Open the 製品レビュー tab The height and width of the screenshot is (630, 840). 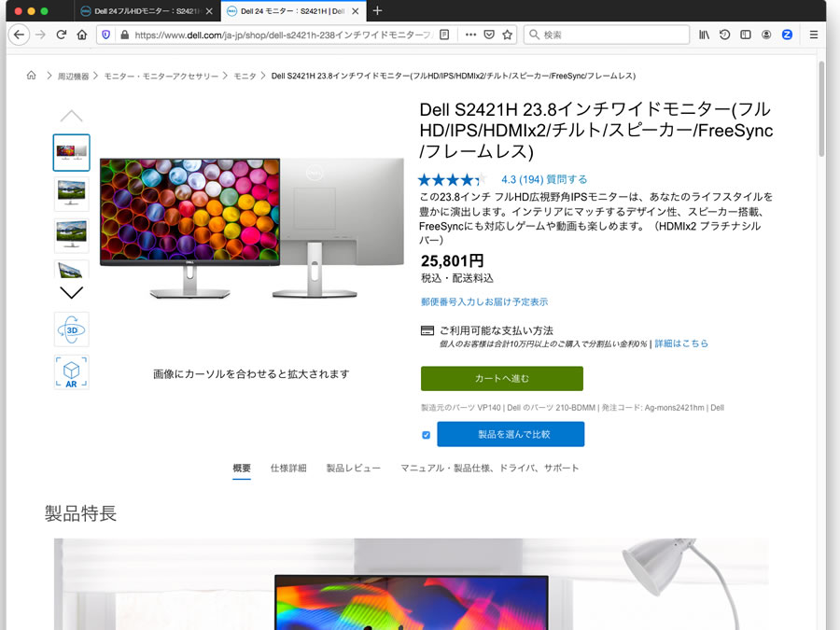coord(354,468)
